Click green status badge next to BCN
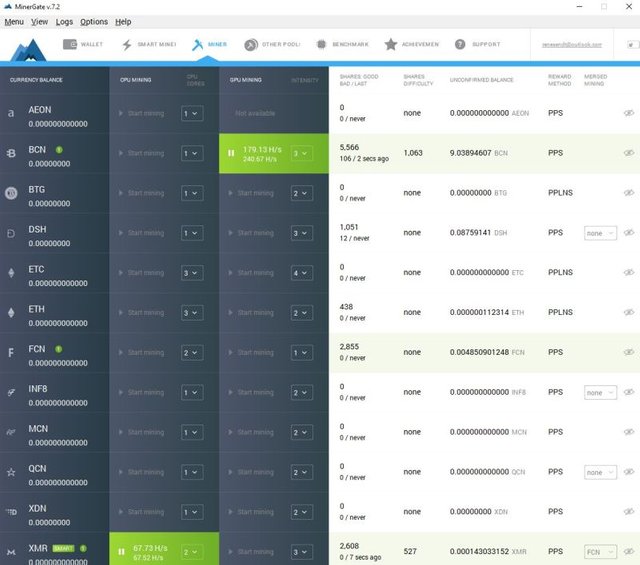The image size is (640, 565). tap(59, 150)
